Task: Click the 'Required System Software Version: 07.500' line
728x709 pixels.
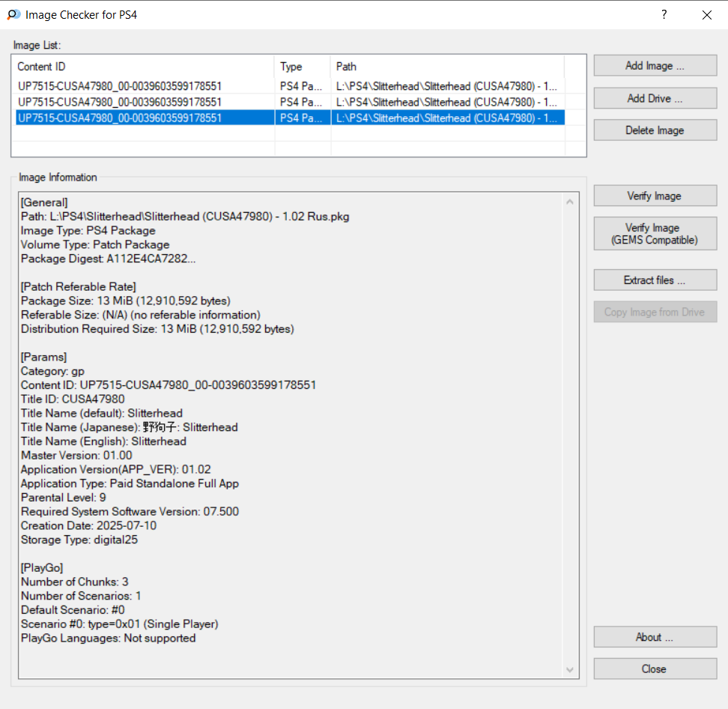Action: [x=130, y=512]
